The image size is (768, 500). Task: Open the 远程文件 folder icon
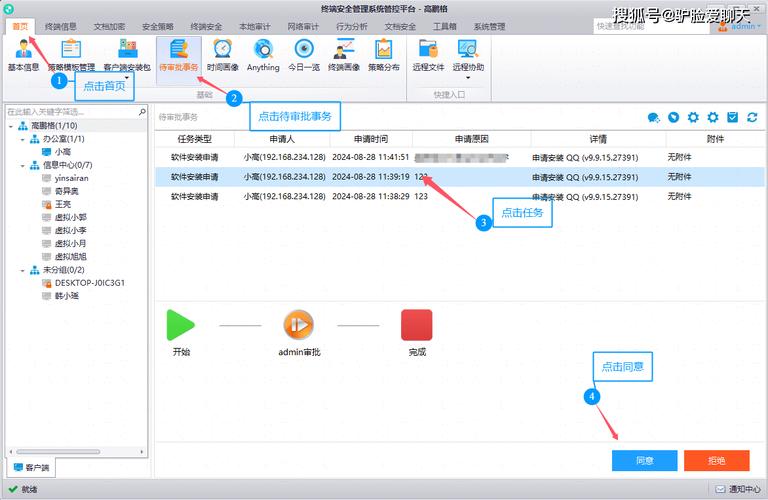click(x=428, y=55)
